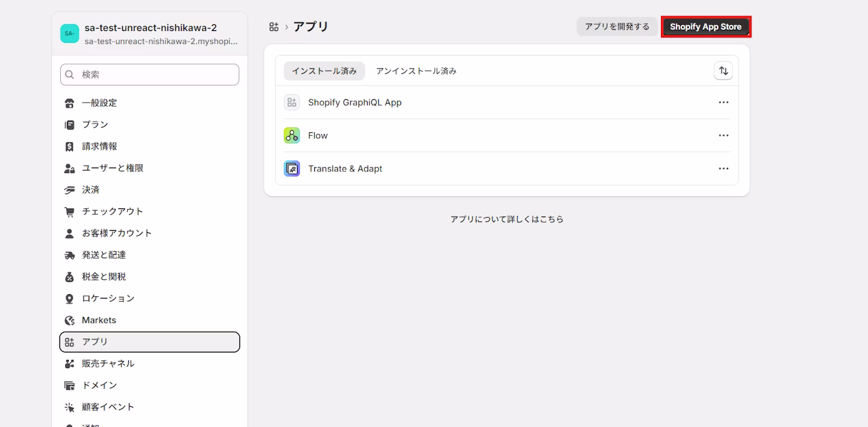The image size is (868, 427).
Task: Open the options menu for Shopify GraphiQL App
Action: click(x=724, y=102)
